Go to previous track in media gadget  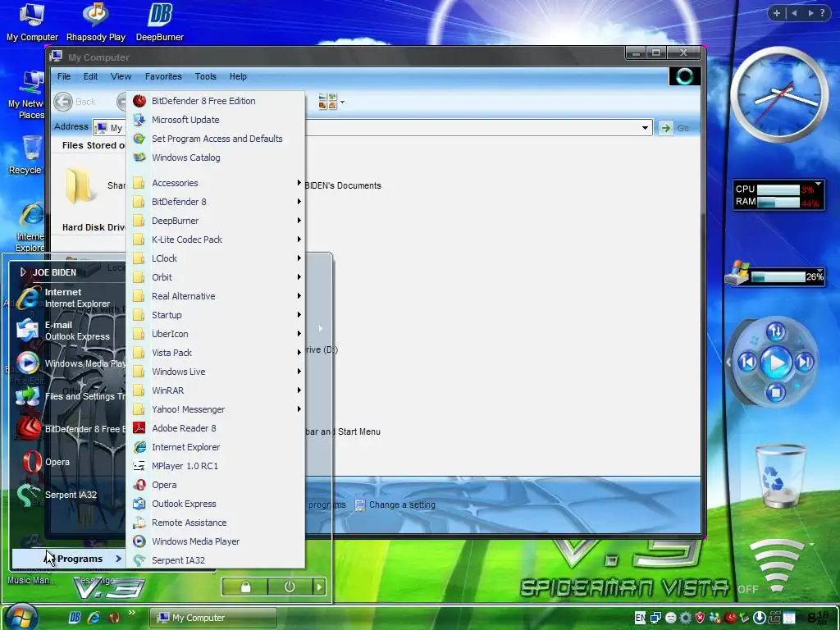click(747, 363)
